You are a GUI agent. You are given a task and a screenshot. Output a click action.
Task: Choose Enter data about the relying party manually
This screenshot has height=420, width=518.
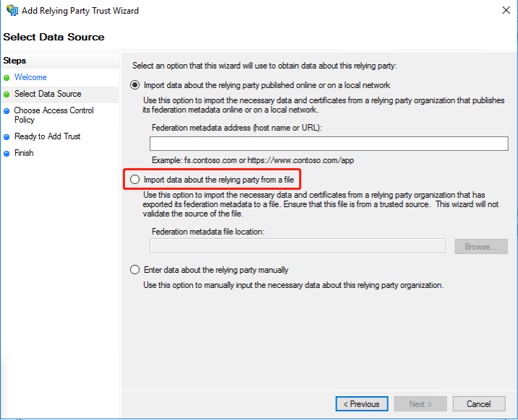point(135,270)
